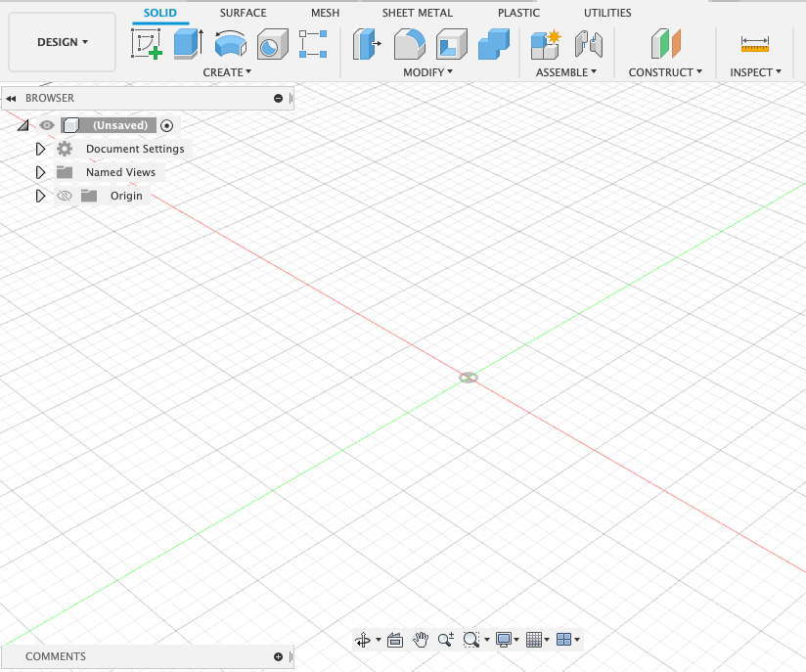Create a New Component
The width and height of the screenshot is (806, 672).
(546, 45)
